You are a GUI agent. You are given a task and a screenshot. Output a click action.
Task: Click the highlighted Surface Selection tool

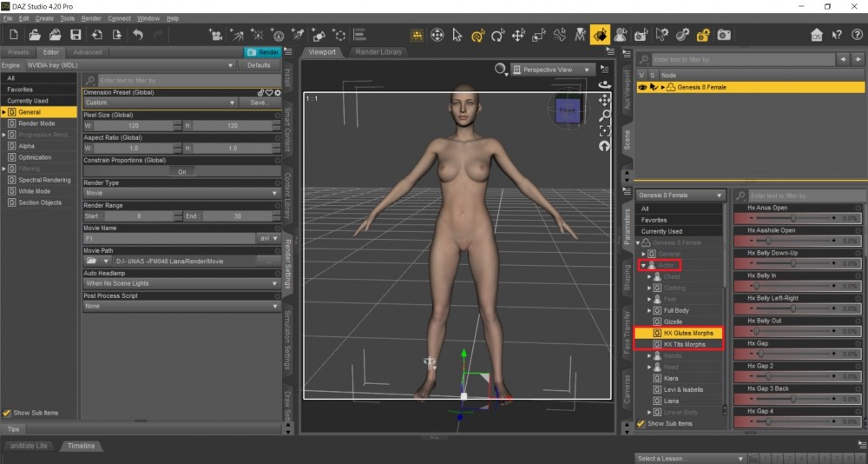tap(600, 35)
